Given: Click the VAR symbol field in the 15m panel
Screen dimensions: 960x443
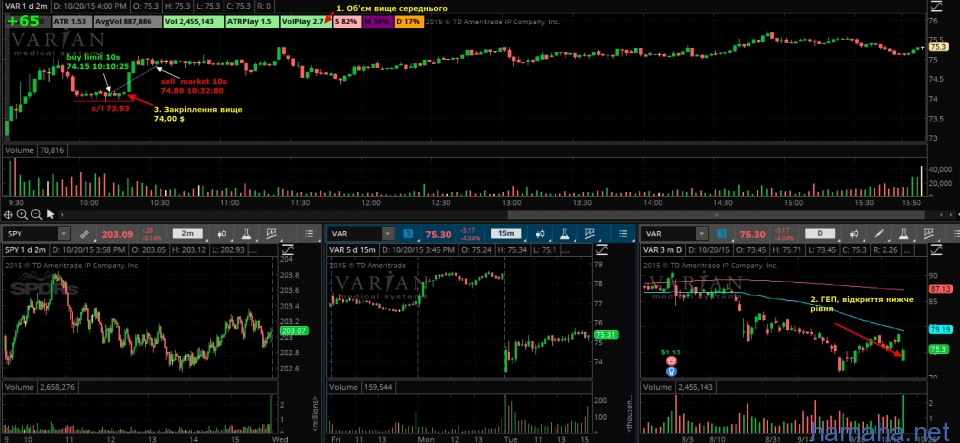Looking at the screenshot, I should click(354, 234).
